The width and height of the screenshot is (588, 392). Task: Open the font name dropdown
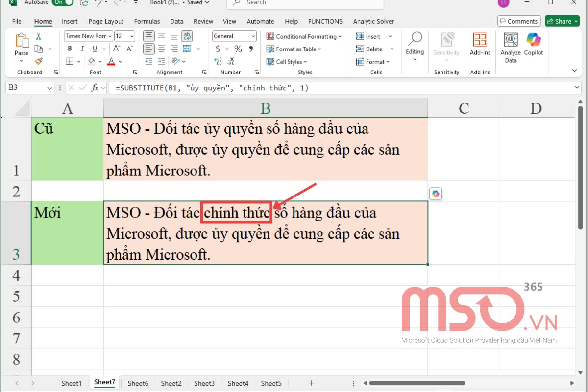coord(110,36)
